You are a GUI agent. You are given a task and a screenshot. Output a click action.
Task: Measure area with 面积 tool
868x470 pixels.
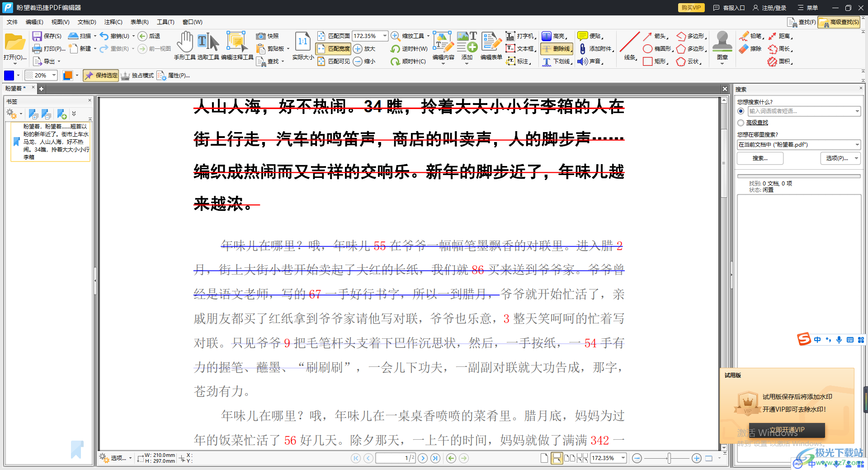[780, 61]
